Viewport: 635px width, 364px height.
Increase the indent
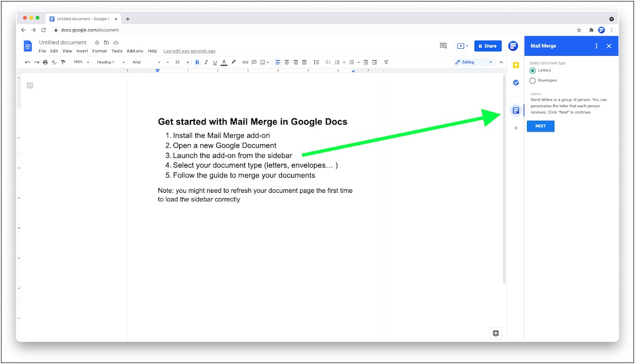(x=375, y=62)
